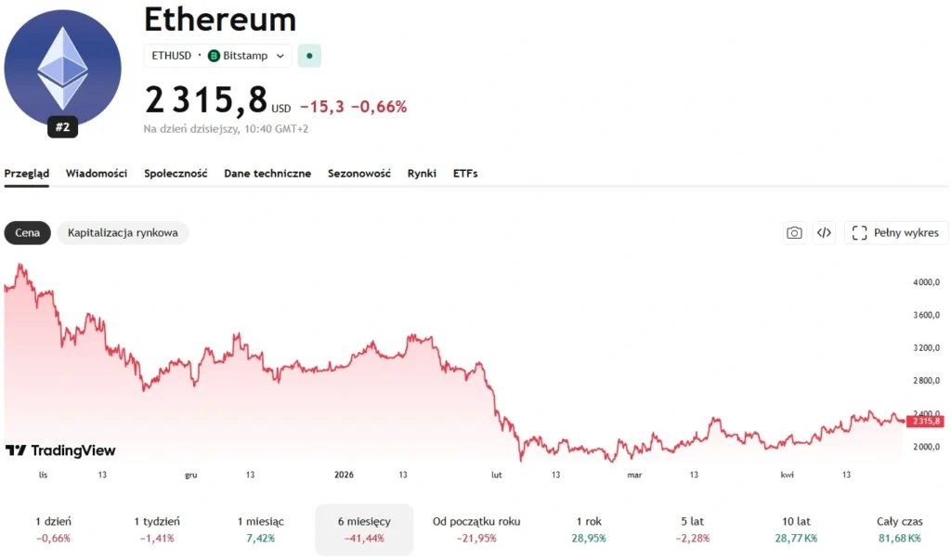The width and height of the screenshot is (951, 560).
Task: Select the Cena chart toggle
Action: coord(28,233)
